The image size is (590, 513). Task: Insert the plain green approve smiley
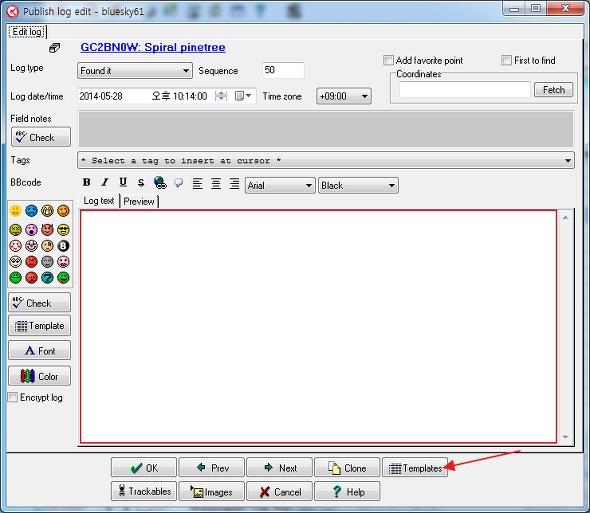point(15,278)
